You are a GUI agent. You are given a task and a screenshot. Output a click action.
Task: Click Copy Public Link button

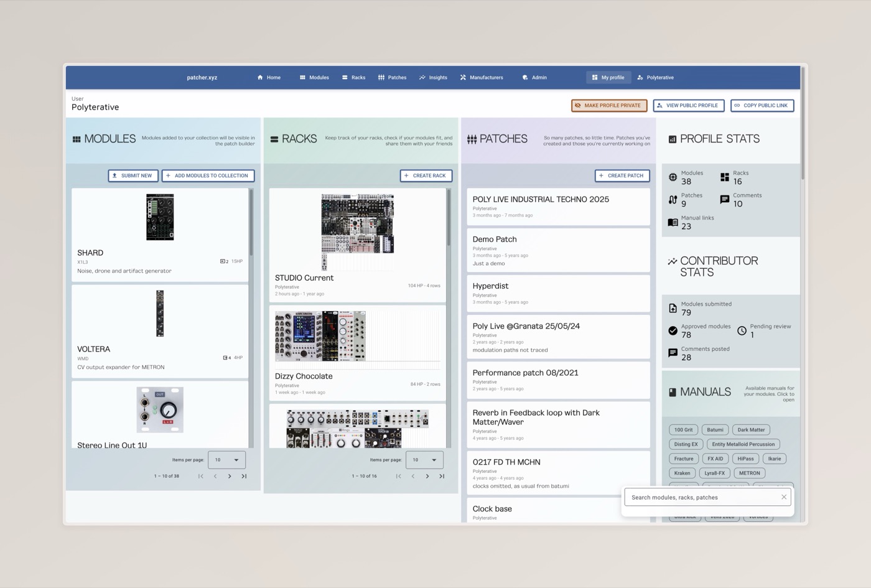[x=762, y=106]
